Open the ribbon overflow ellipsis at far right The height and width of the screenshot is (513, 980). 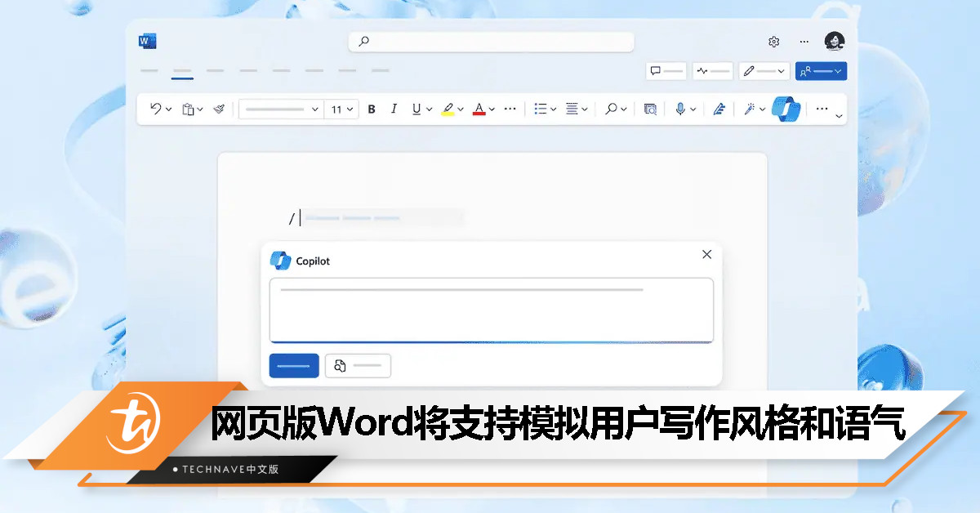tap(822, 108)
